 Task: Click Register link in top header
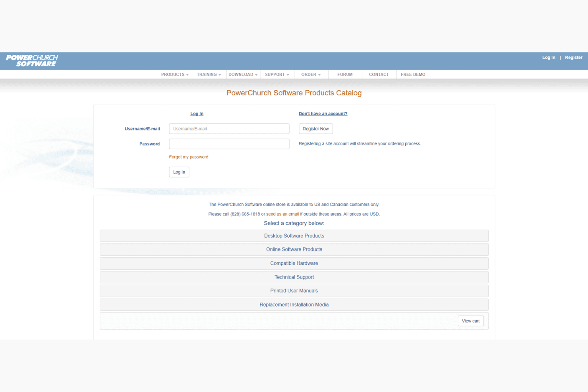point(574,58)
